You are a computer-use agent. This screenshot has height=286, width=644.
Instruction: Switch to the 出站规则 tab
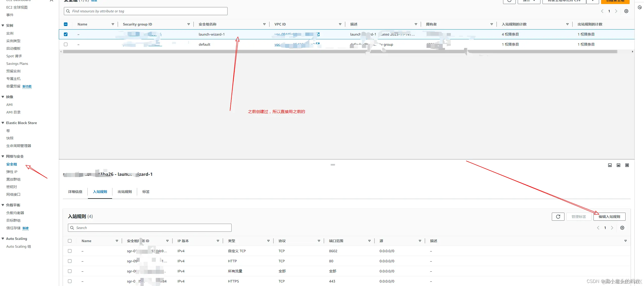tap(125, 192)
